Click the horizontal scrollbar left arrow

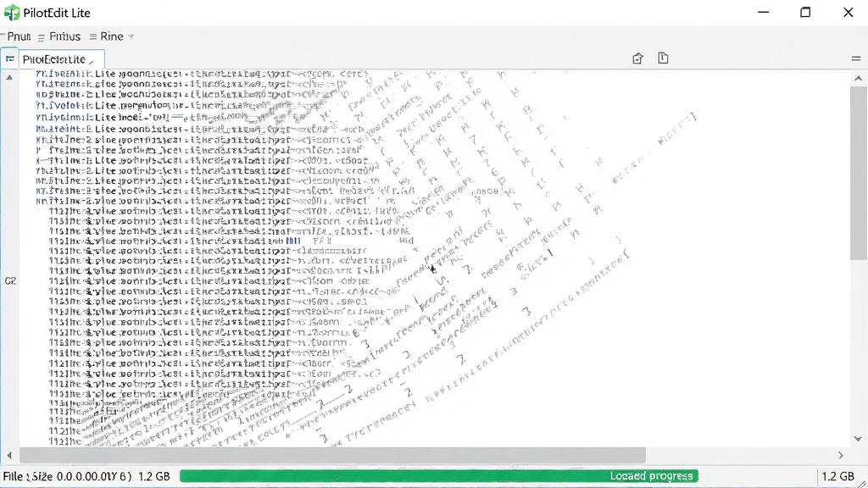[x=9, y=455]
